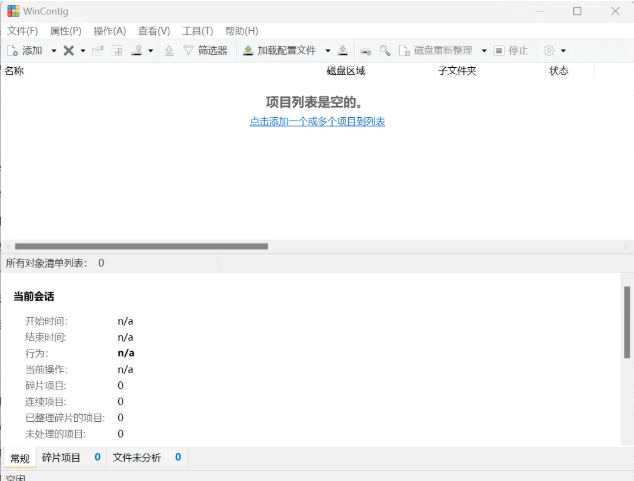Switch to the 碎片项目 tab

click(71, 458)
